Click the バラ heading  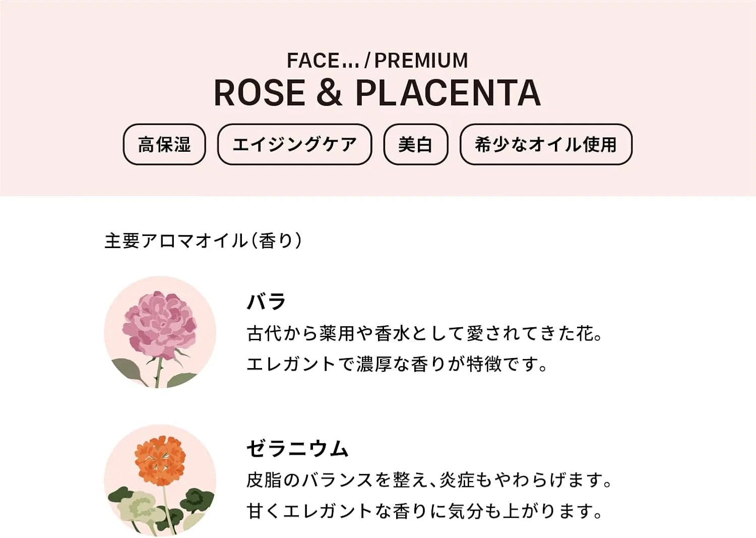pos(266,302)
